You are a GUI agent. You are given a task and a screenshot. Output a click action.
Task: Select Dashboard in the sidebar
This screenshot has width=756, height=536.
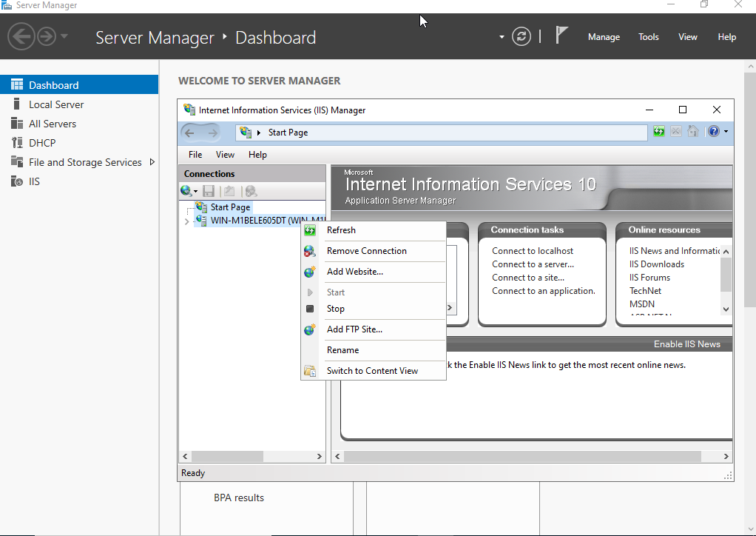tap(79, 85)
